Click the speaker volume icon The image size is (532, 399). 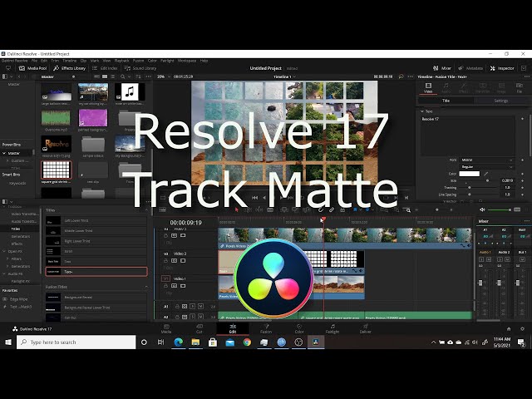(482, 210)
